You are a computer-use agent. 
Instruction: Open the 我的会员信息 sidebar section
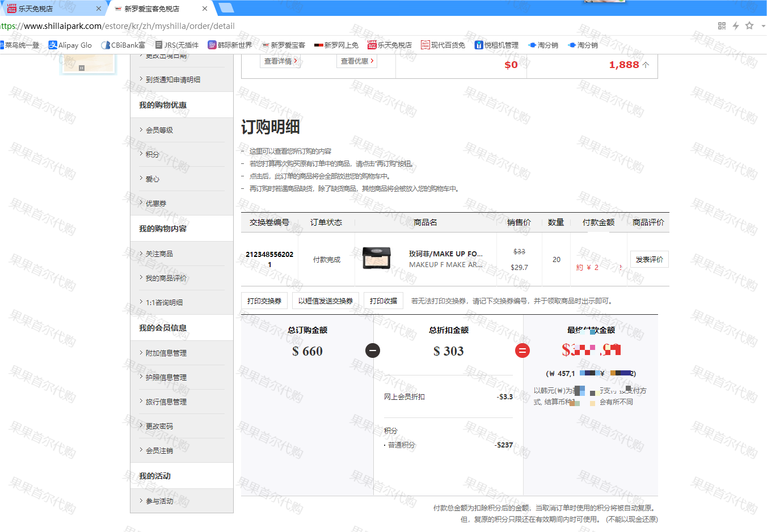[163, 328]
